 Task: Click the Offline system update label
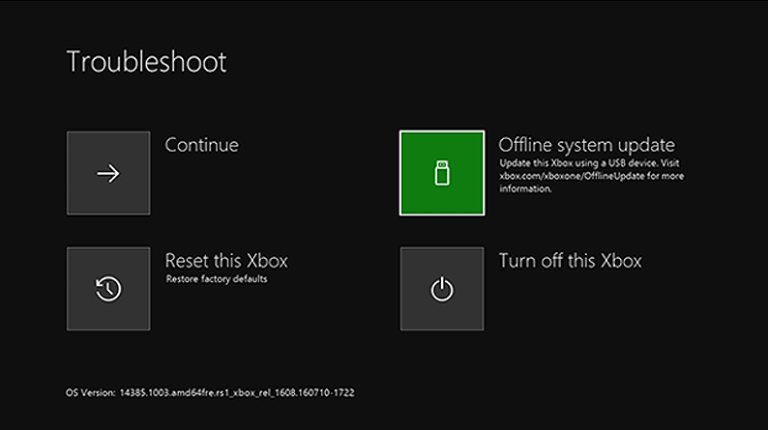(586, 145)
